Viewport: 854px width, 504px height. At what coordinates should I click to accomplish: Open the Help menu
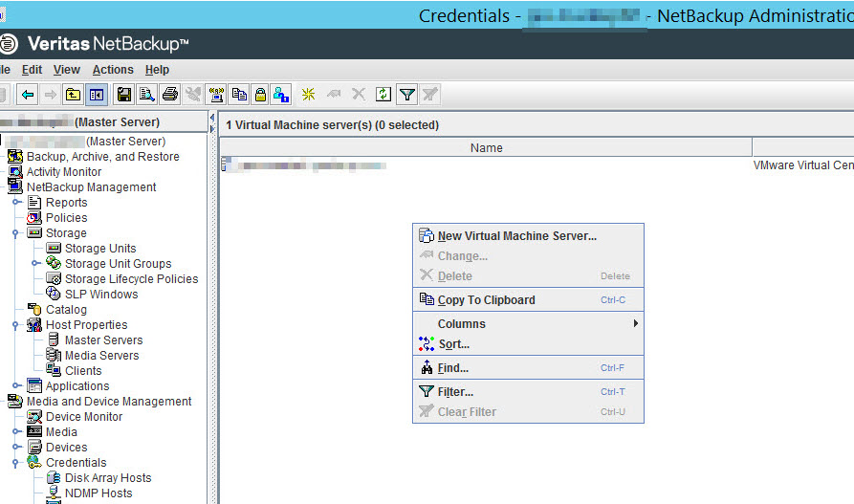(157, 70)
